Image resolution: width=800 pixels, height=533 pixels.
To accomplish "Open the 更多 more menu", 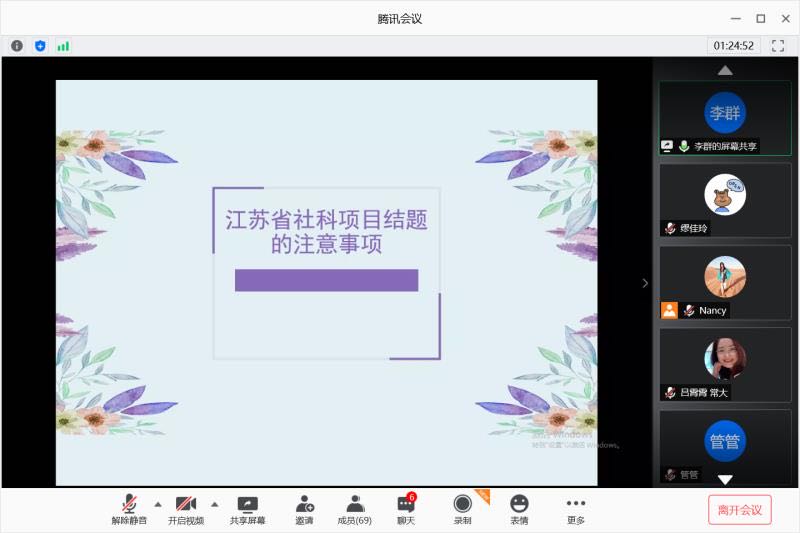I will [575, 509].
